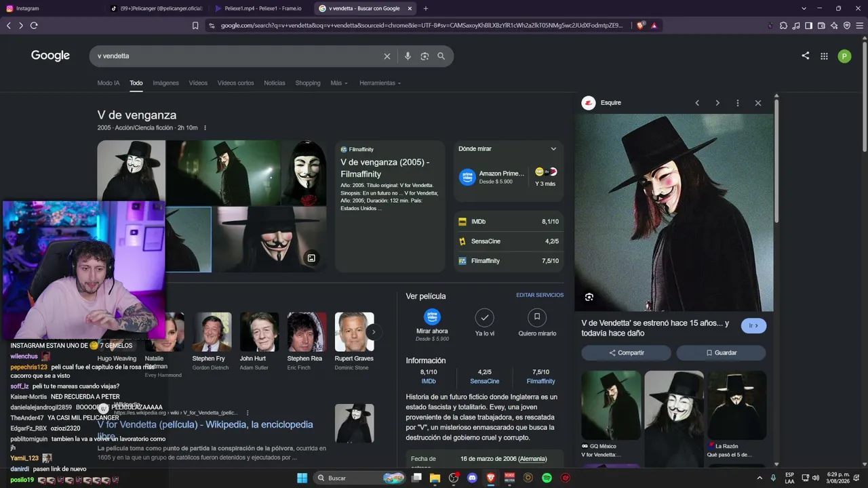This screenshot has height=488, width=868.
Task: Click the Google search input field
Action: coord(237,56)
